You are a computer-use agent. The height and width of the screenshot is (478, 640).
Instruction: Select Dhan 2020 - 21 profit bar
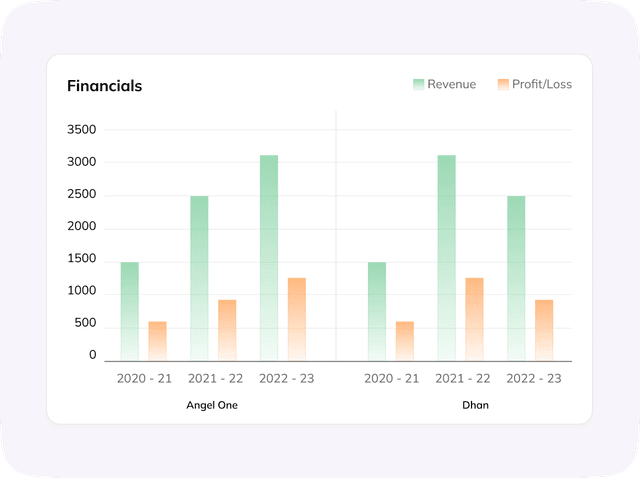(x=405, y=341)
